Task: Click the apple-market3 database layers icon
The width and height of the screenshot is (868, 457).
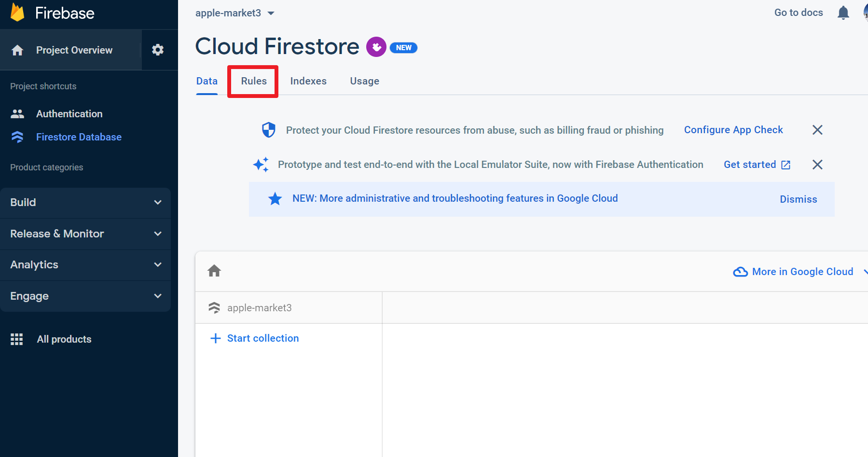Action: pos(214,307)
